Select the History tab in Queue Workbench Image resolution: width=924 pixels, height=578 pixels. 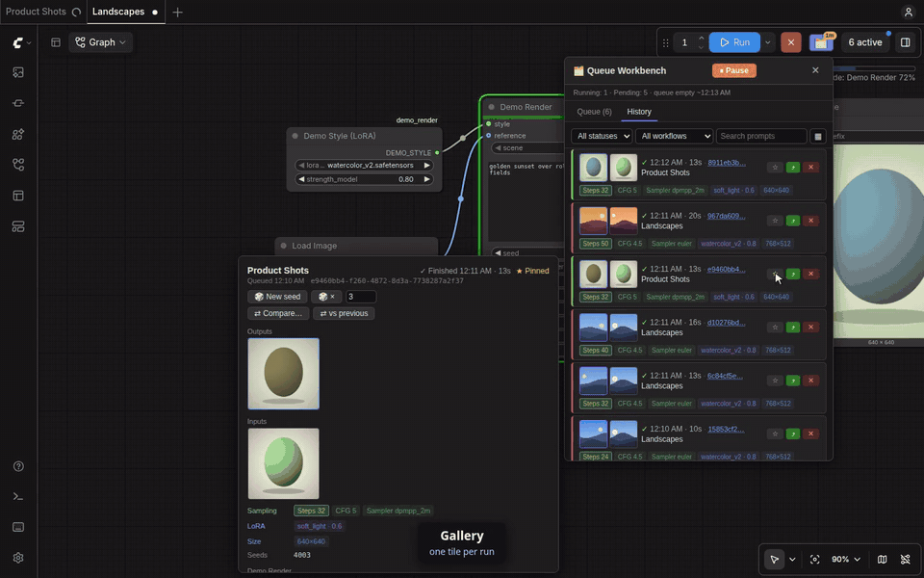click(x=639, y=112)
